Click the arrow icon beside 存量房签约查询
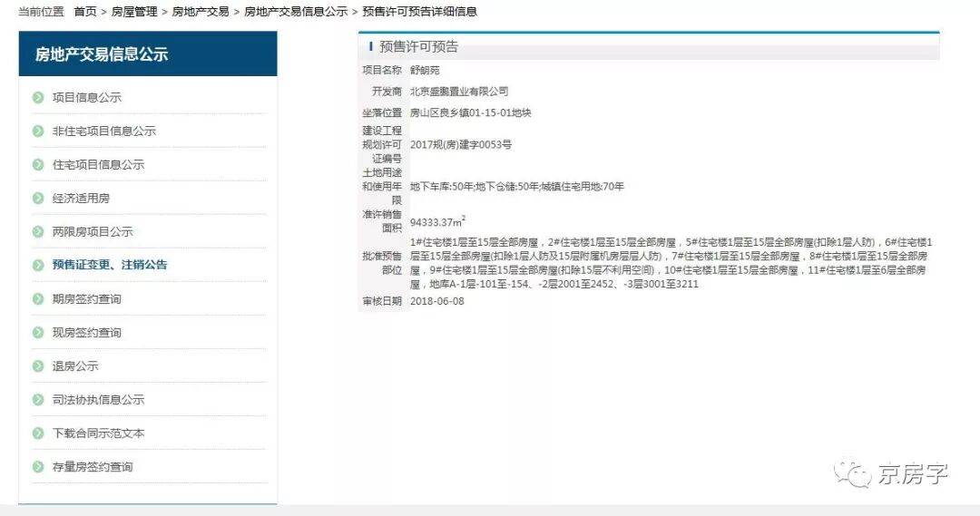980x516 pixels. [x=38, y=467]
